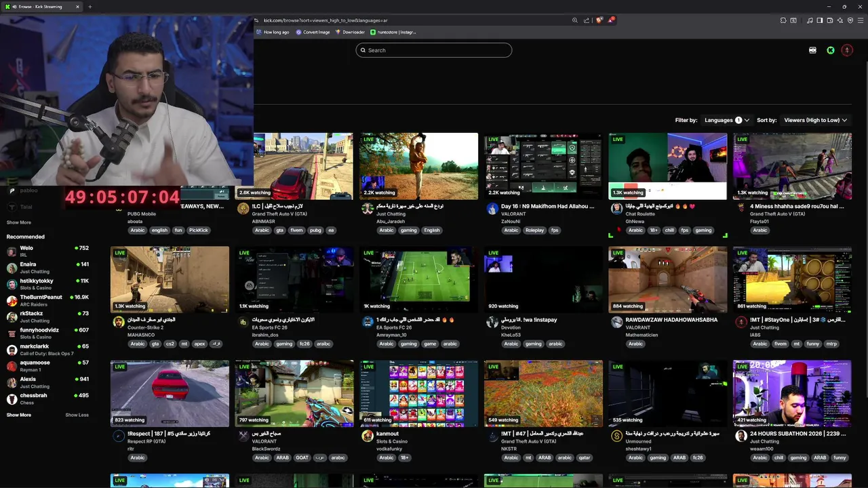
Task: Open the browser AI sparkle icon
Action: [x=840, y=20]
